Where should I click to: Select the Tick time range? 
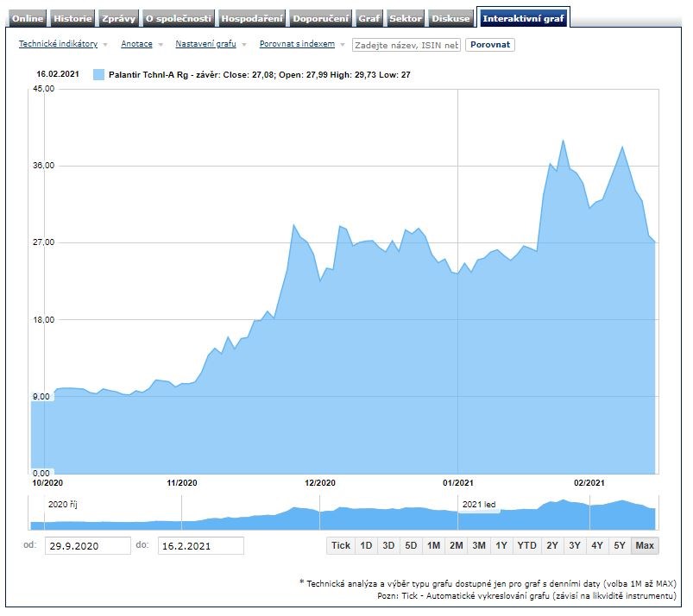tap(341, 545)
